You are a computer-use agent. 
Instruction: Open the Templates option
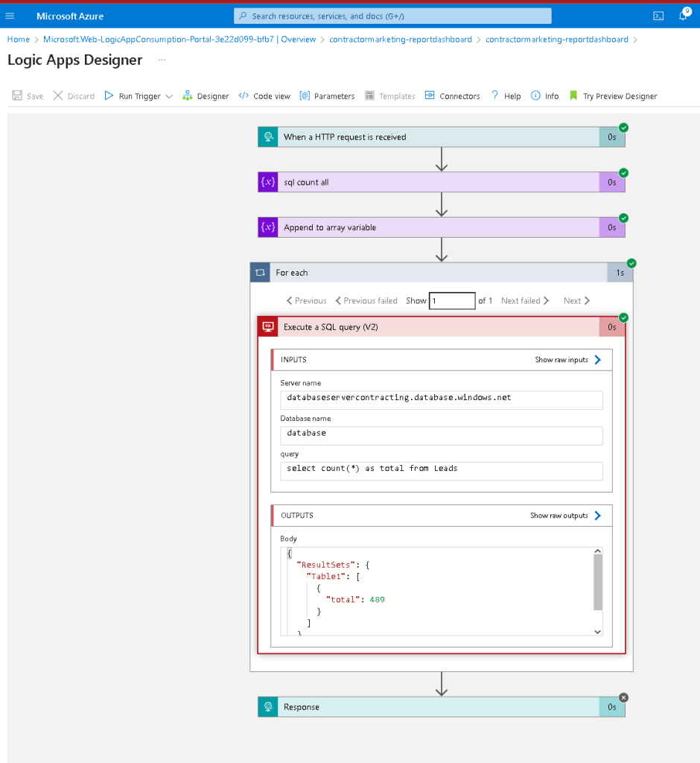pos(390,96)
